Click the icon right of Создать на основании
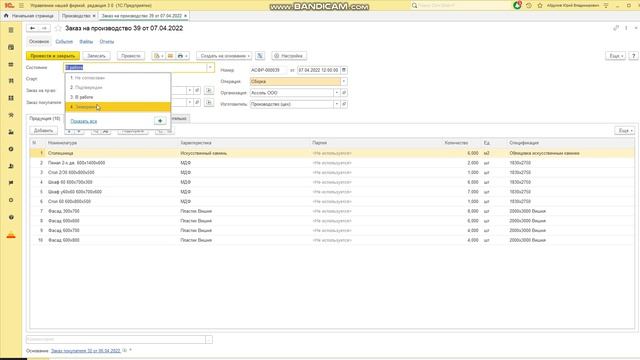The width and height of the screenshot is (640, 360). click(260, 56)
